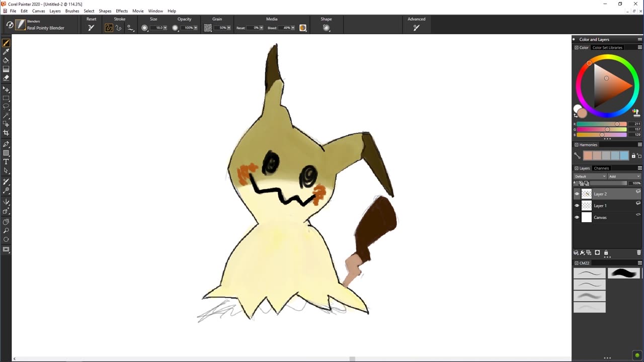Select the Crop tool
The image size is (644, 362).
coord(6,133)
